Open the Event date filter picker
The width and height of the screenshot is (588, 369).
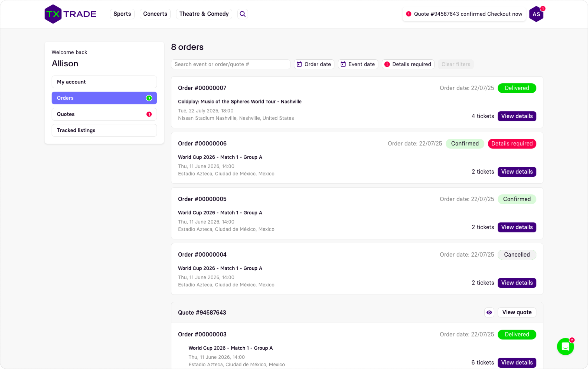click(x=358, y=64)
